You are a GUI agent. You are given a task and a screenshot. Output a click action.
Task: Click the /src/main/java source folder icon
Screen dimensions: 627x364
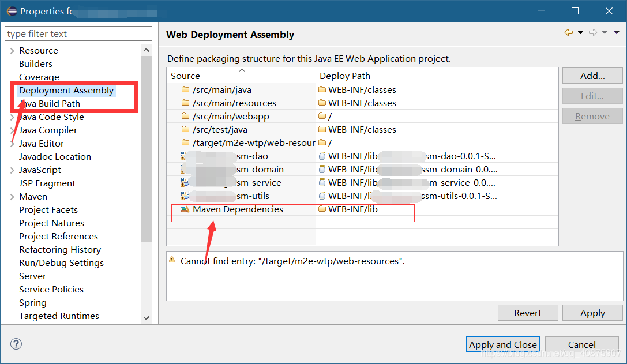click(x=185, y=89)
